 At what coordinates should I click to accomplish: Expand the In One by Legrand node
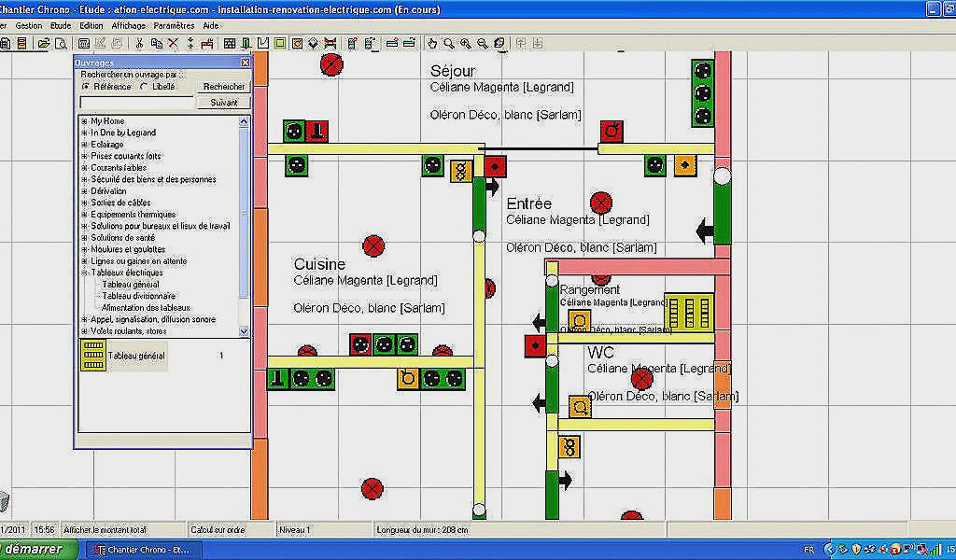[85, 133]
